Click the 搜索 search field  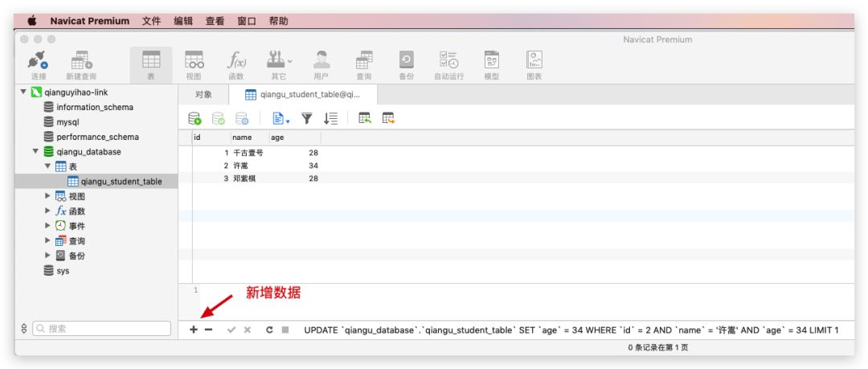point(102,329)
